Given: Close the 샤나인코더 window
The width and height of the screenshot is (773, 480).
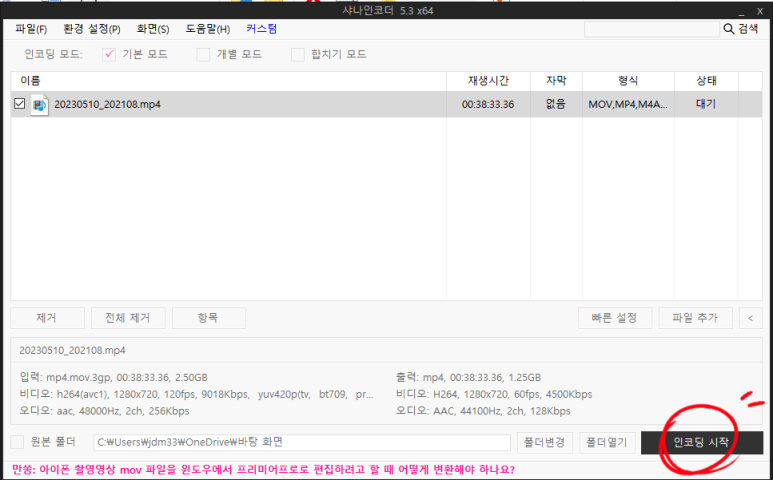Looking at the screenshot, I should point(760,11).
